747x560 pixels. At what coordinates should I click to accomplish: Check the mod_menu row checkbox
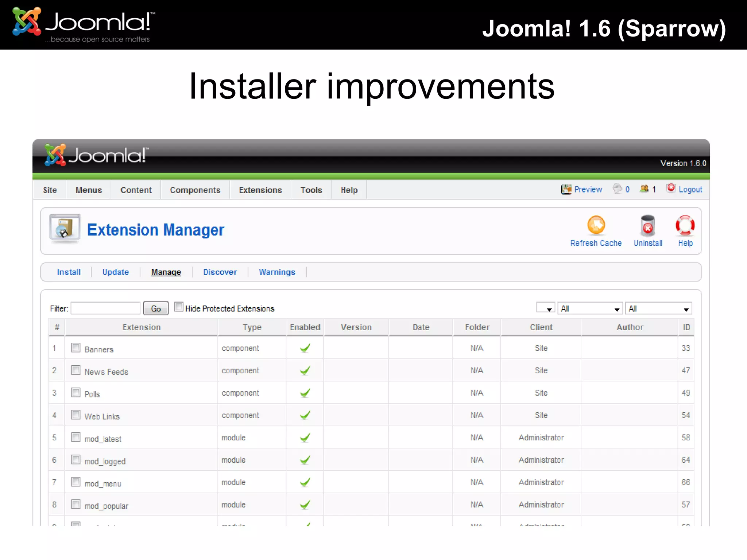76,482
